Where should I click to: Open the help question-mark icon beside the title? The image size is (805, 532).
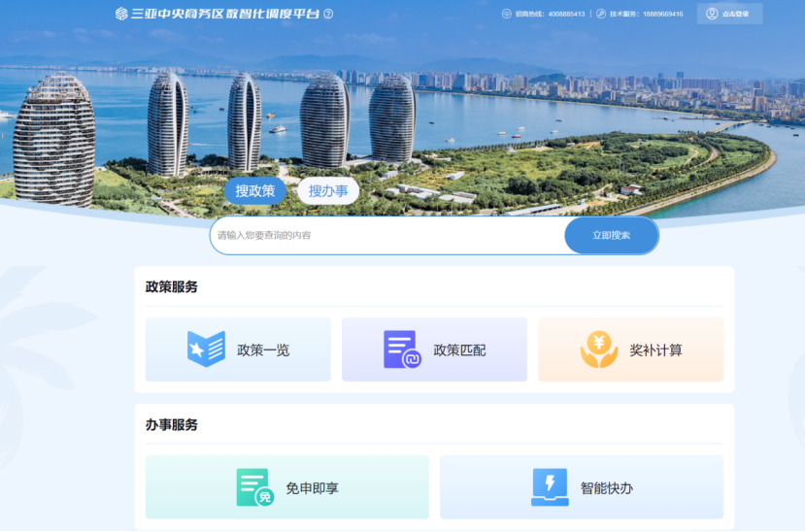tap(328, 14)
